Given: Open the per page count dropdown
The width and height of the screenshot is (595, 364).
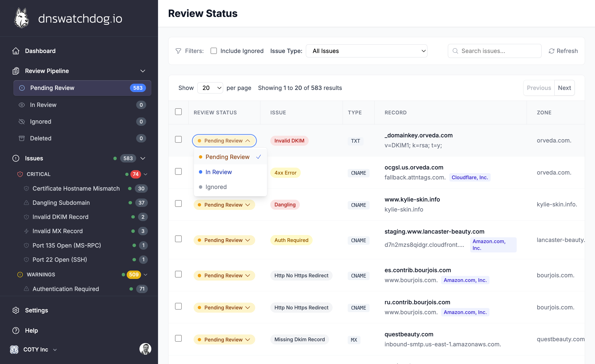Looking at the screenshot, I should pyautogui.click(x=210, y=88).
